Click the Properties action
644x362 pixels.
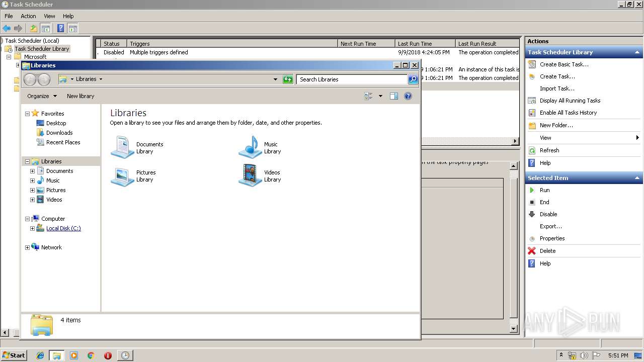point(552,238)
